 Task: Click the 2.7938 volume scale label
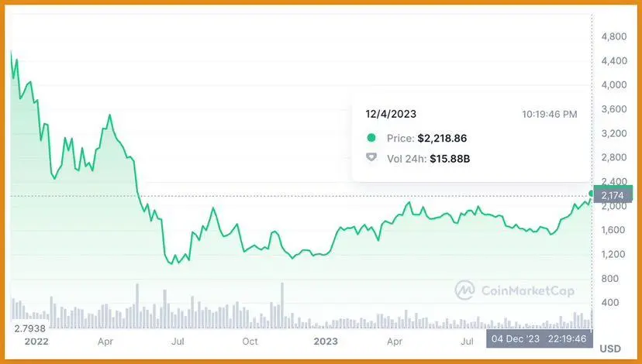coord(29,328)
